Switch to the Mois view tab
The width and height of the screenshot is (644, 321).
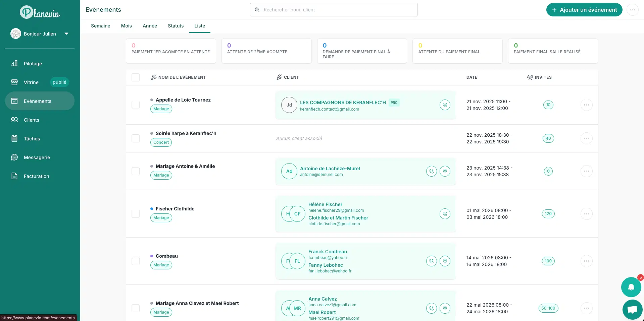coord(127,26)
